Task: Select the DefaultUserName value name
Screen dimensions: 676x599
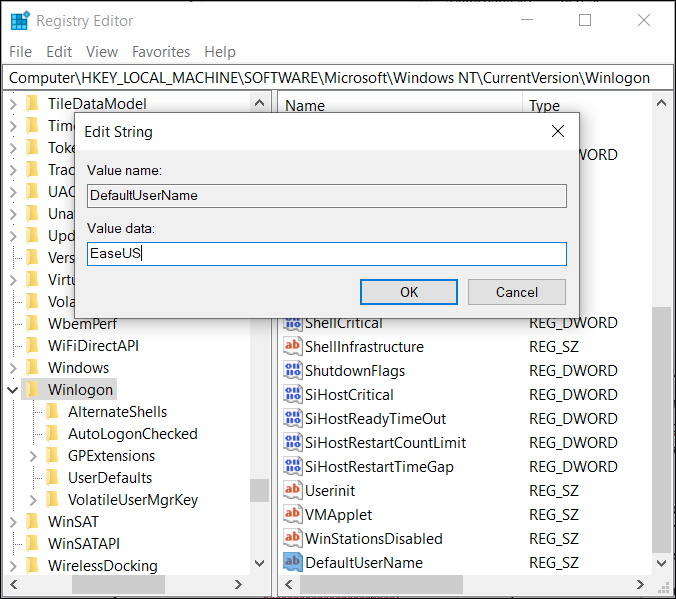Action: tap(364, 562)
